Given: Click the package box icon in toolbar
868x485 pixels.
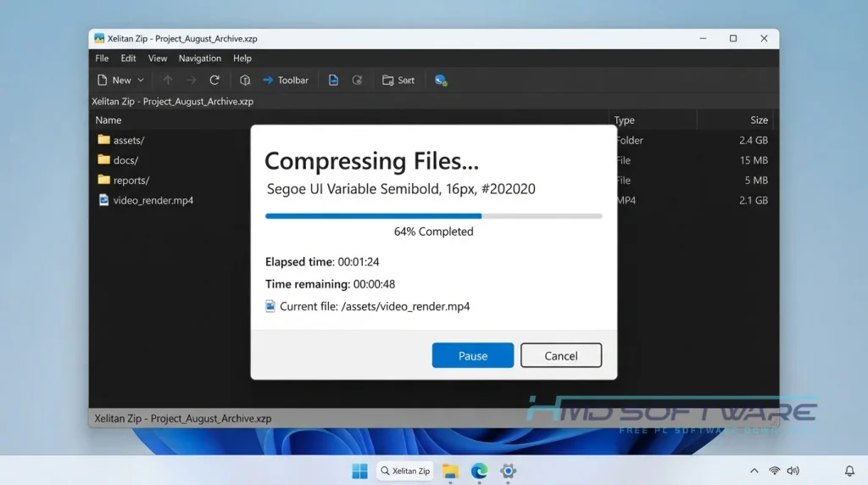Looking at the screenshot, I should pyautogui.click(x=245, y=81).
